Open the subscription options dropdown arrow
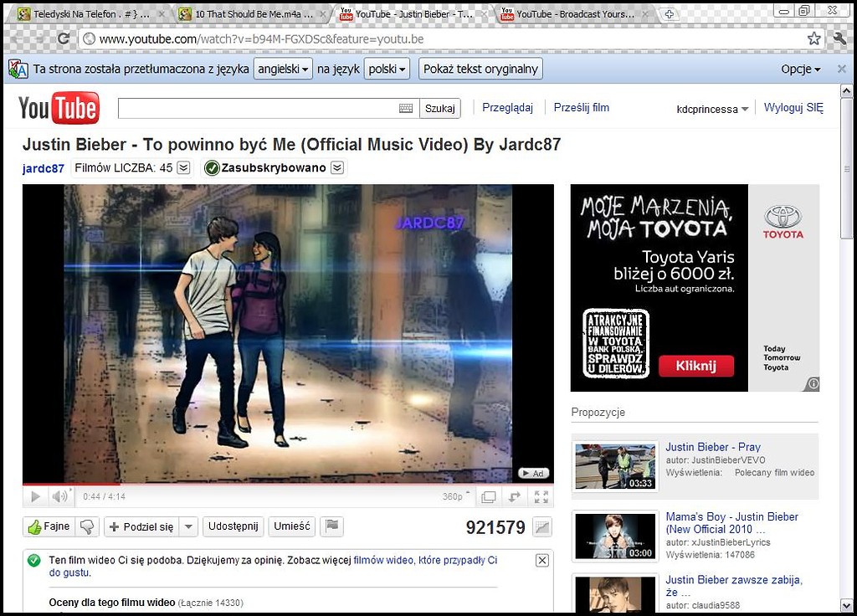Image resolution: width=857 pixels, height=616 pixels. pos(338,167)
